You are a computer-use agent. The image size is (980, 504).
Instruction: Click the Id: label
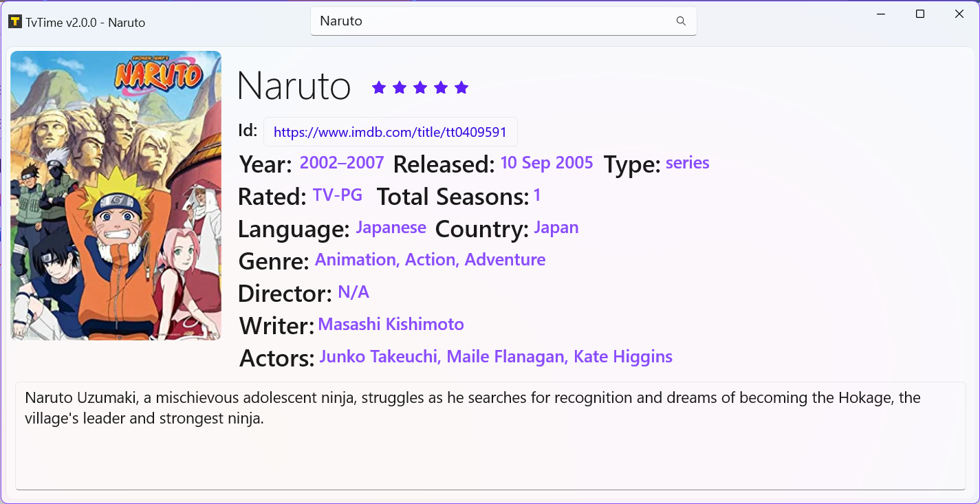click(248, 130)
